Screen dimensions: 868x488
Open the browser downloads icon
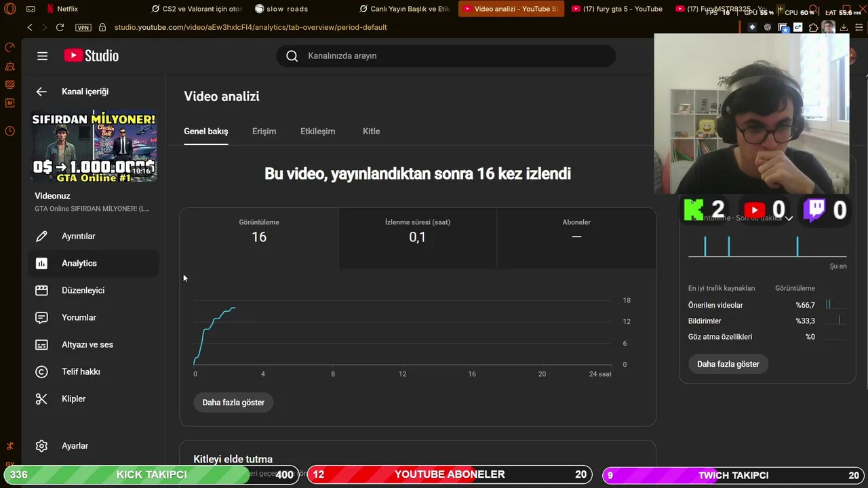pos(844,27)
